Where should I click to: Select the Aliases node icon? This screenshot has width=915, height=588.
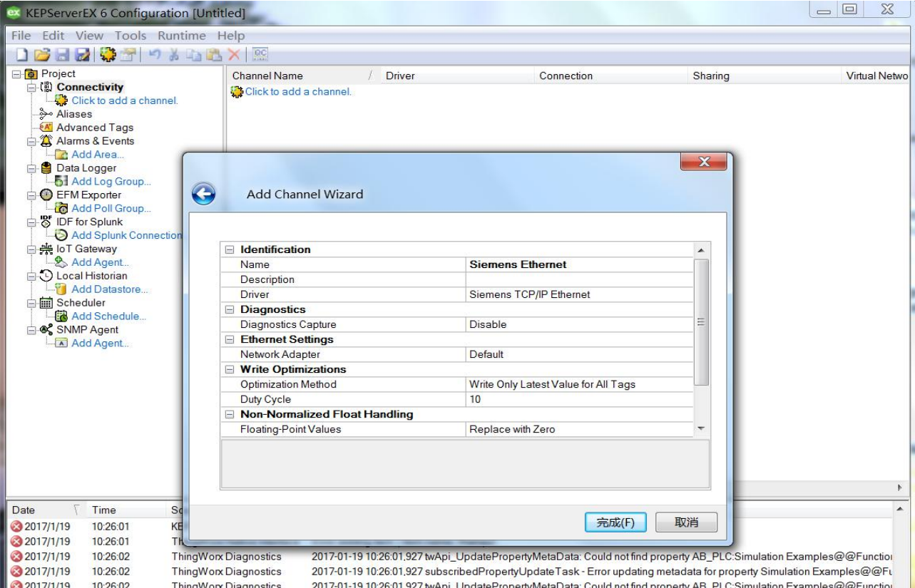click(x=46, y=114)
